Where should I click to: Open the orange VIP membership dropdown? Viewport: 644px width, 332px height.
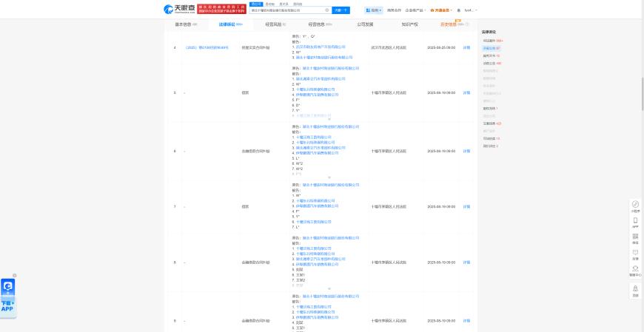[441, 10]
